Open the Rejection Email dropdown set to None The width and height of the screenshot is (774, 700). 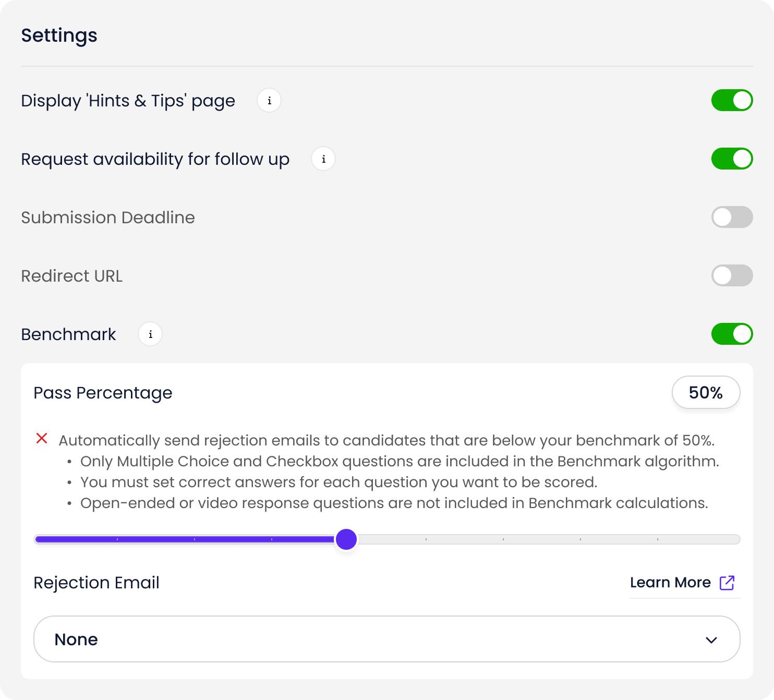point(386,639)
